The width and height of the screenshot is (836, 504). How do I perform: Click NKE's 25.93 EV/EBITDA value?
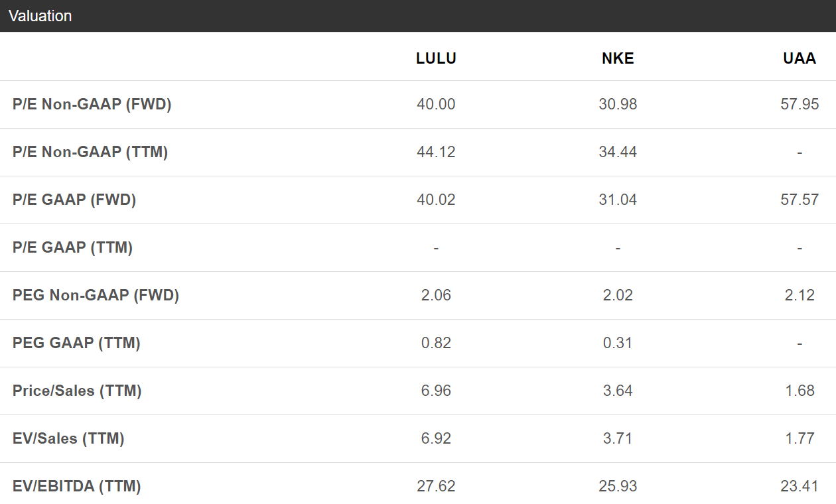point(618,486)
